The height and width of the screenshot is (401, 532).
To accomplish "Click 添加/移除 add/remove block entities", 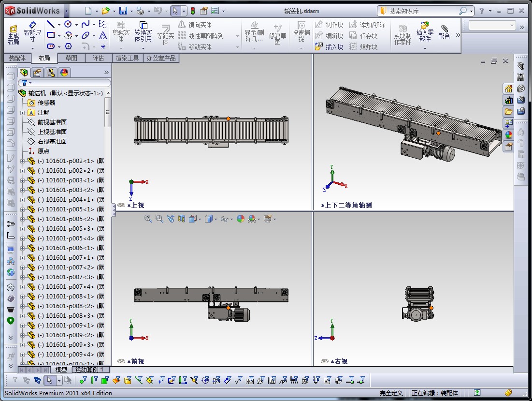I will tap(367, 25).
